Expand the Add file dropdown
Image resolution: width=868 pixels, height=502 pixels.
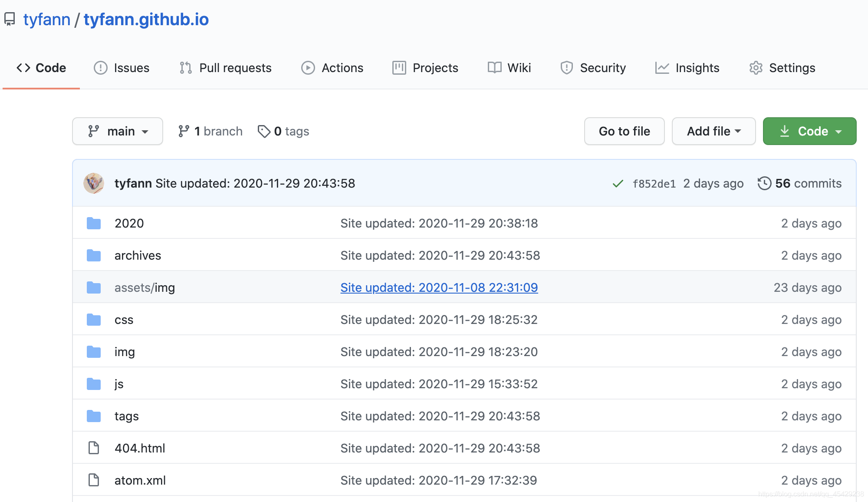(x=713, y=131)
